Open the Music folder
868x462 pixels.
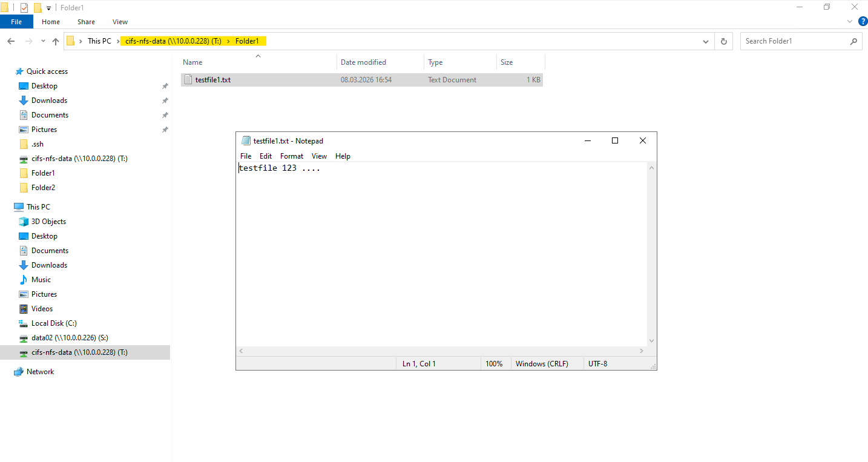(41, 280)
